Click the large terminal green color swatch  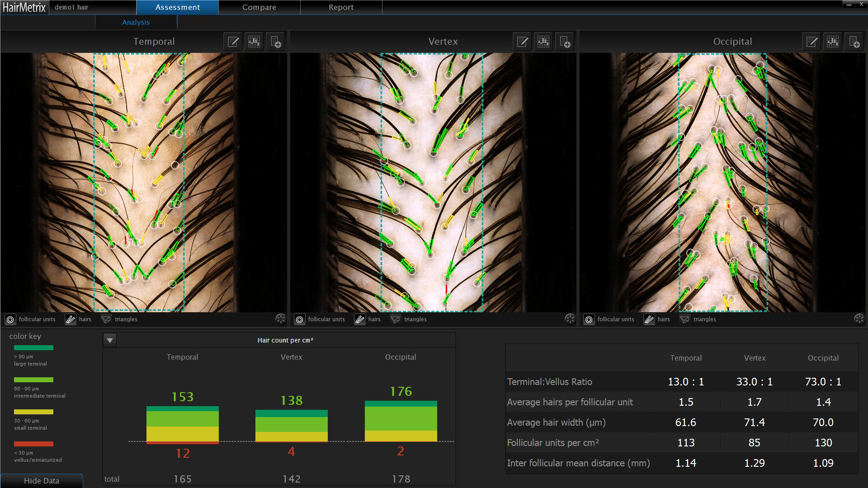click(33, 347)
